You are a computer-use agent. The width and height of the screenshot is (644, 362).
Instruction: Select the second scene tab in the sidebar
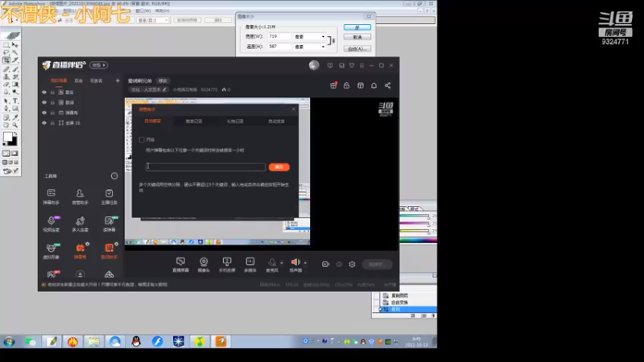click(78, 81)
